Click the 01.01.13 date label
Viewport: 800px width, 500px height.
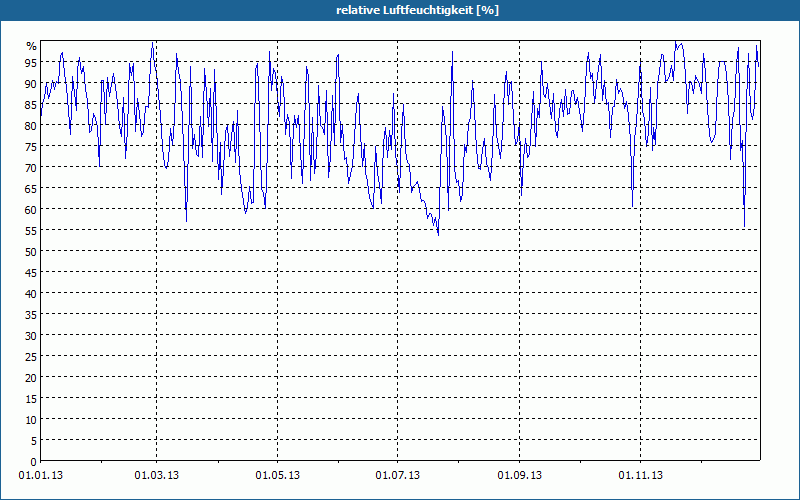coord(41,476)
